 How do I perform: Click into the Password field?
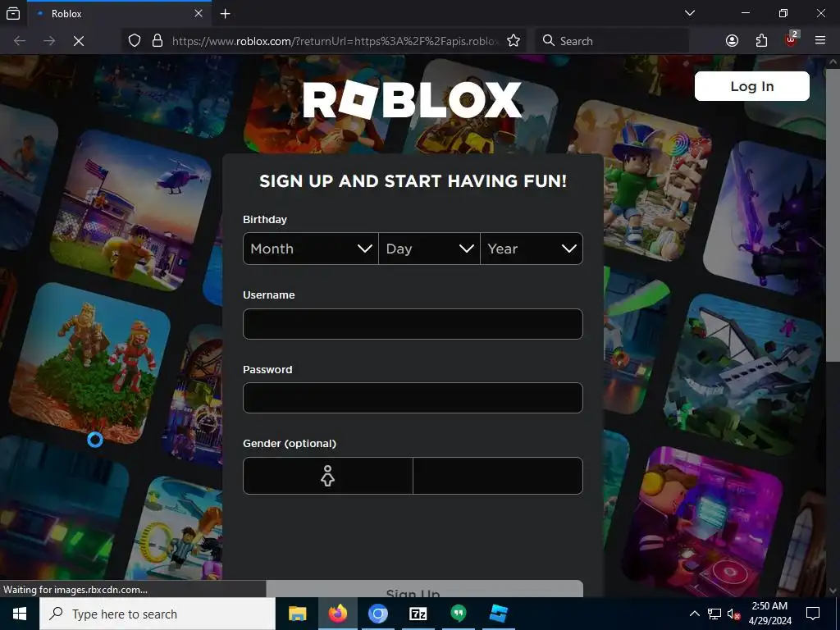(x=413, y=398)
